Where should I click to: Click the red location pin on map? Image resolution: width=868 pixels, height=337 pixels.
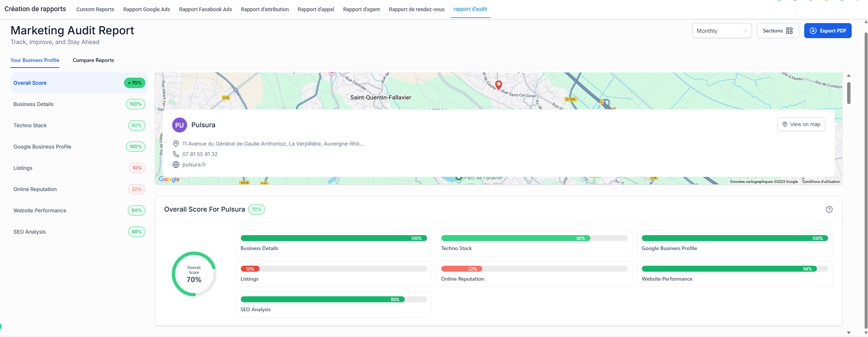tap(498, 84)
